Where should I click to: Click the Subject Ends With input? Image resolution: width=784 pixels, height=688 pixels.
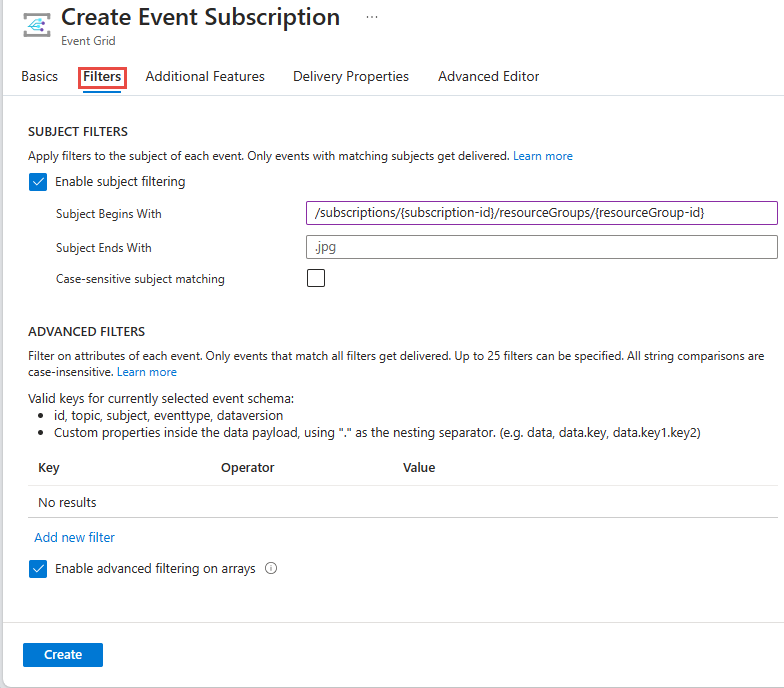click(x=542, y=247)
